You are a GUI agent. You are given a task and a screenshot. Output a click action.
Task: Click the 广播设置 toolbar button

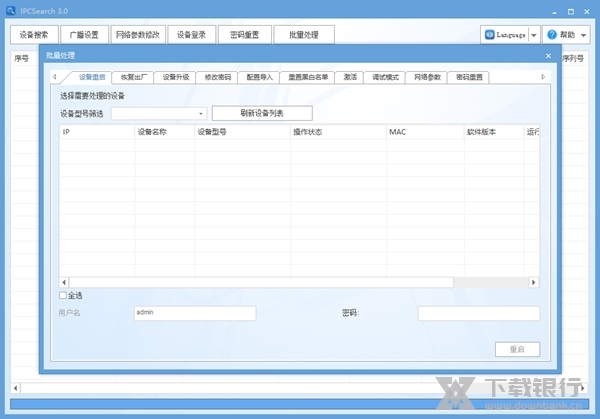(x=84, y=35)
